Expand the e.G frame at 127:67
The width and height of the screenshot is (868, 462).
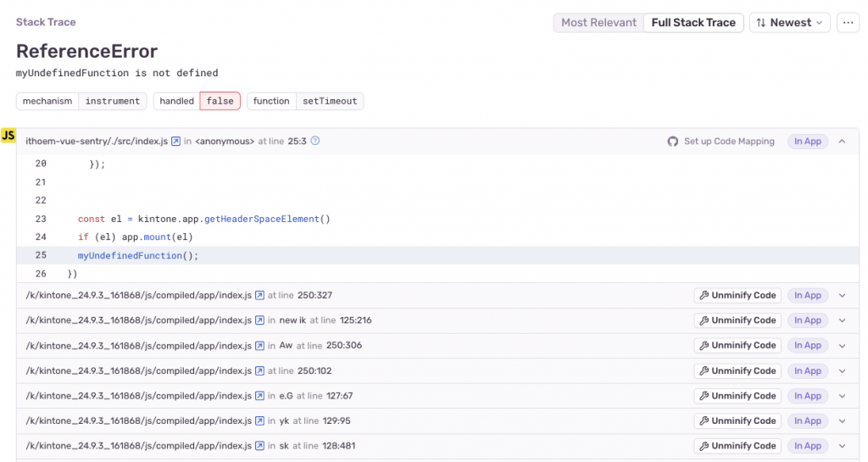point(842,396)
